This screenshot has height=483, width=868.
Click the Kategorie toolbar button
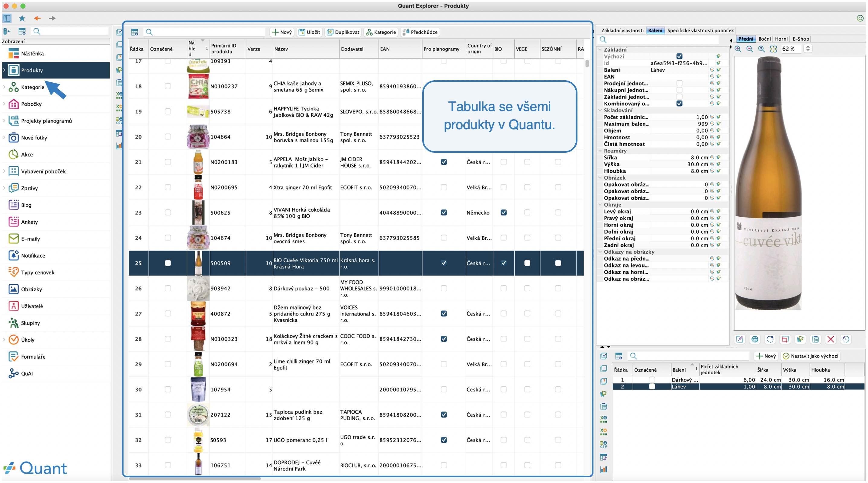click(381, 32)
